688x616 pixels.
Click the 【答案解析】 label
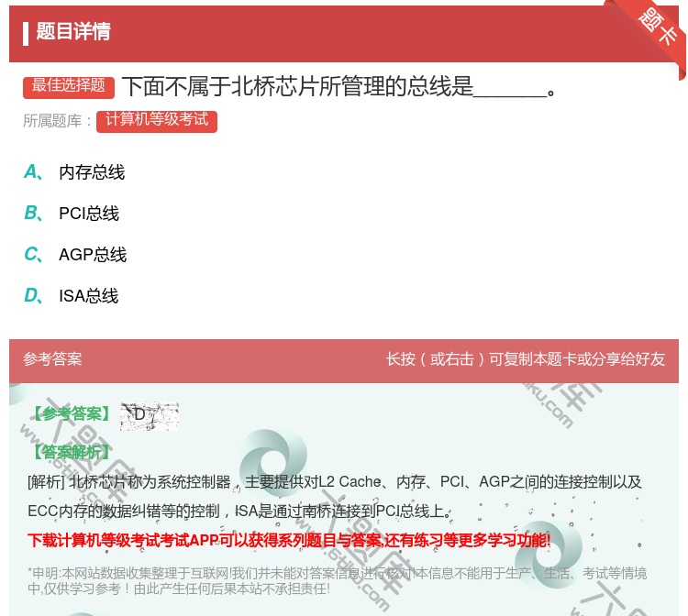(x=72, y=451)
